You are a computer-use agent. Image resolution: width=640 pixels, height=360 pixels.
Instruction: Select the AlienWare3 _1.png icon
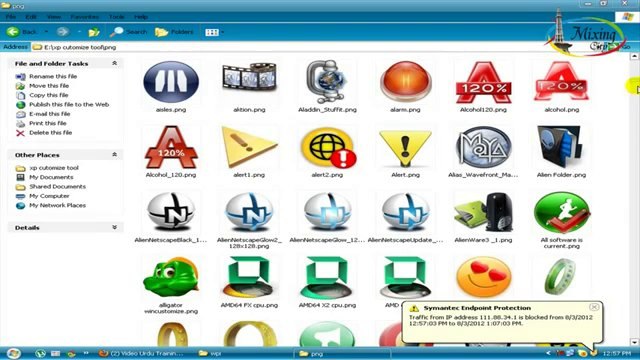click(484, 212)
